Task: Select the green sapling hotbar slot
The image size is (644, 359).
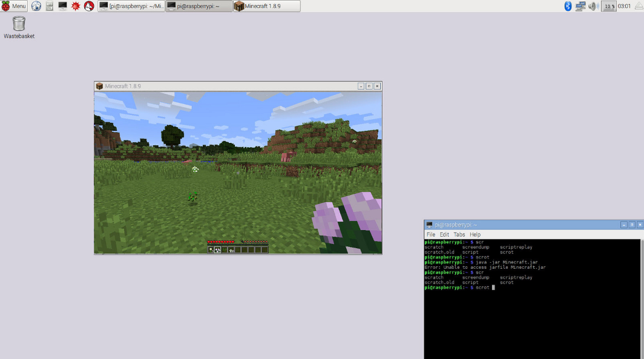Action: (224, 250)
